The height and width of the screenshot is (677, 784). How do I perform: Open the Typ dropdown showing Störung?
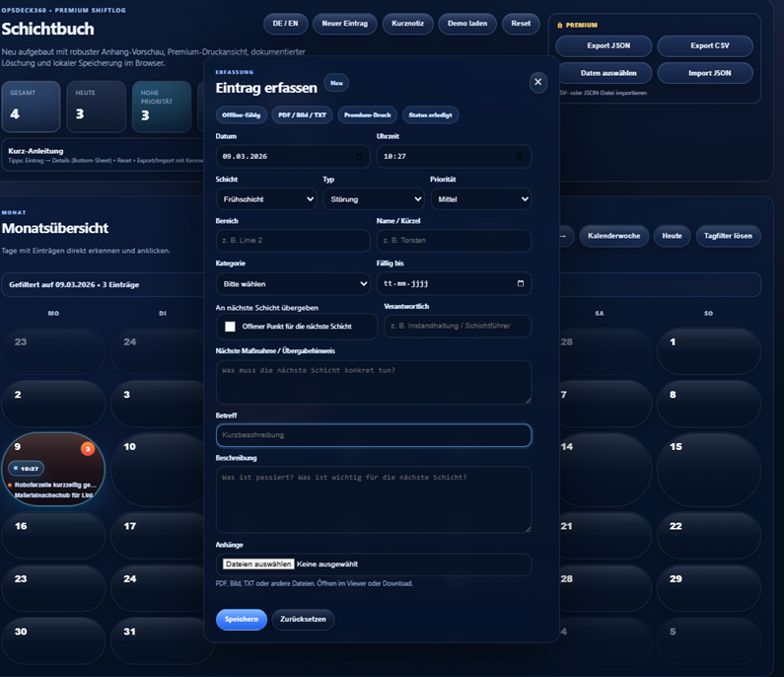373,199
